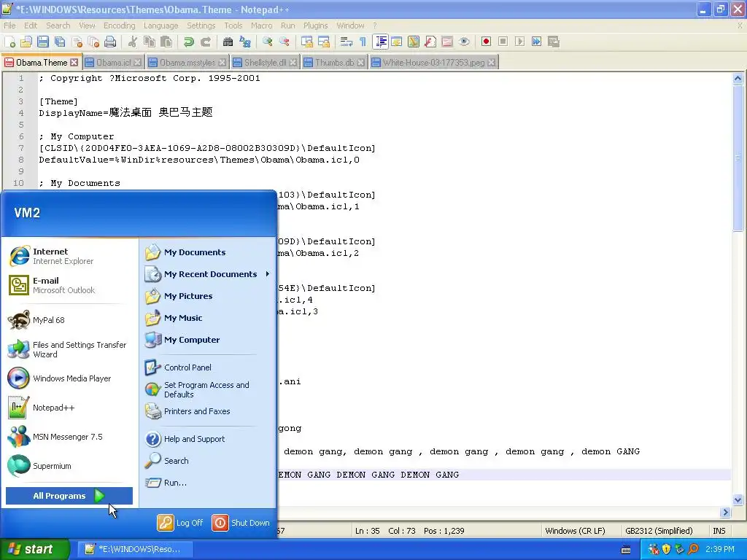Click the Zoom Out toolbar icon
This screenshot has width=747, height=560.
point(285,42)
